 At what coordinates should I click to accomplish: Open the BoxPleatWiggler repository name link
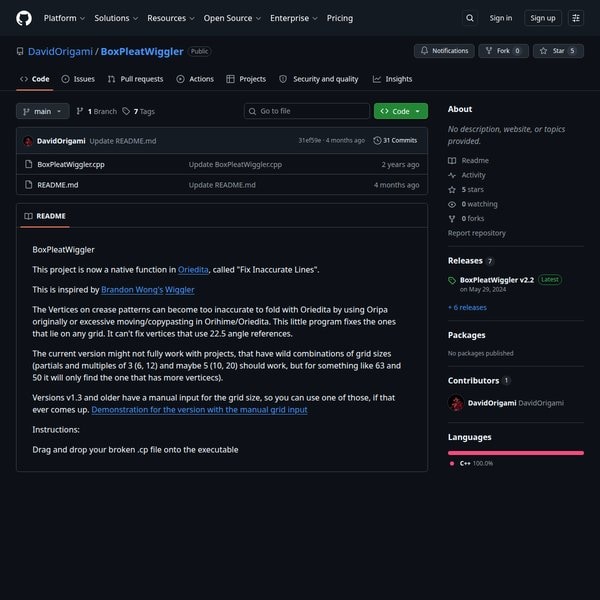(142, 51)
